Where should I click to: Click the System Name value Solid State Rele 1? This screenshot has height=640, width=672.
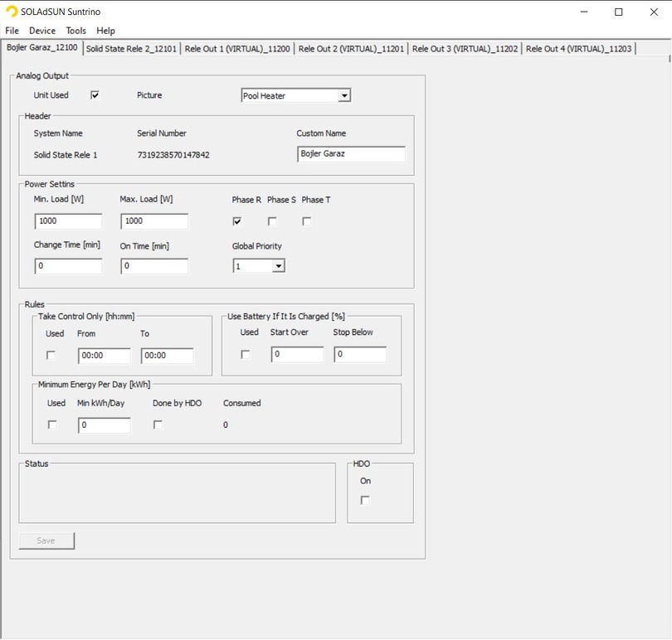click(66, 155)
